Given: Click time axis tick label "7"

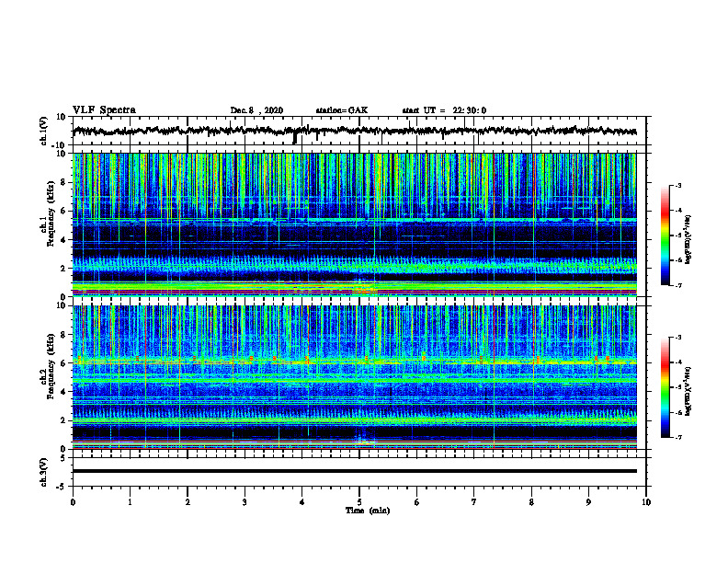Looking at the screenshot, I should pyautogui.click(x=474, y=502).
